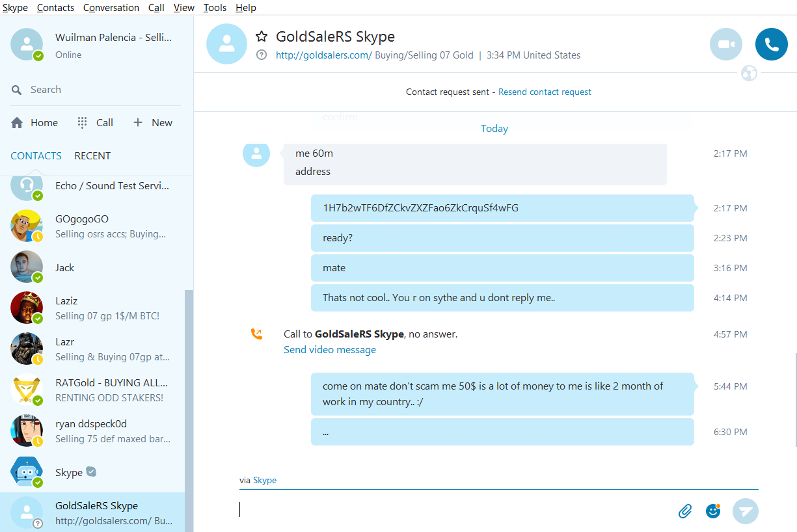The width and height of the screenshot is (797, 532).
Task: Click the globe icon below call buttons
Action: click(x=749, y=73)
